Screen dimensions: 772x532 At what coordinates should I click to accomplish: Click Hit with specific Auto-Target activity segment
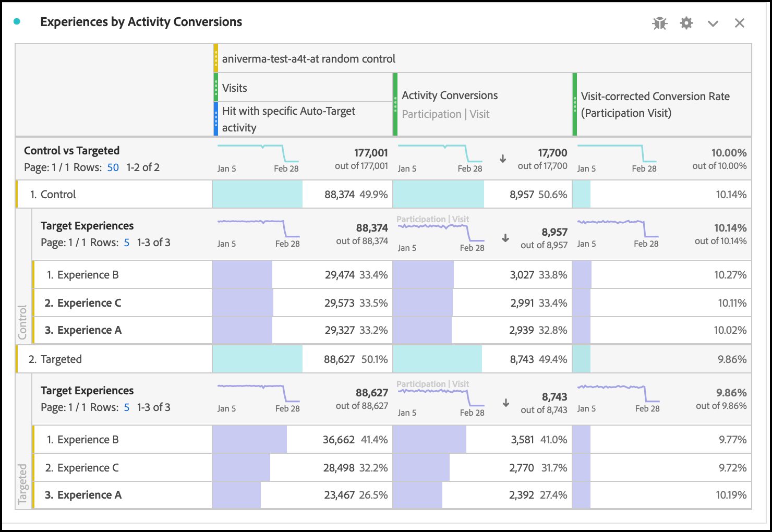click(x=288, y=119)
